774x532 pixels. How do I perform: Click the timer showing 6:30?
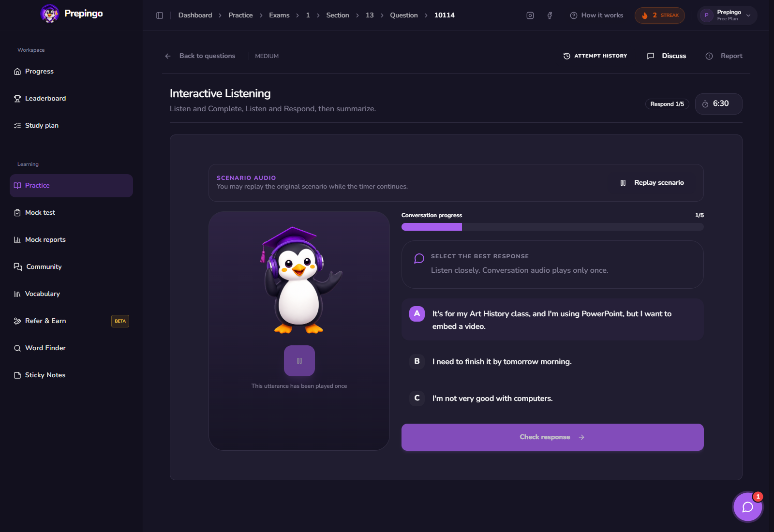pos(719,104)
